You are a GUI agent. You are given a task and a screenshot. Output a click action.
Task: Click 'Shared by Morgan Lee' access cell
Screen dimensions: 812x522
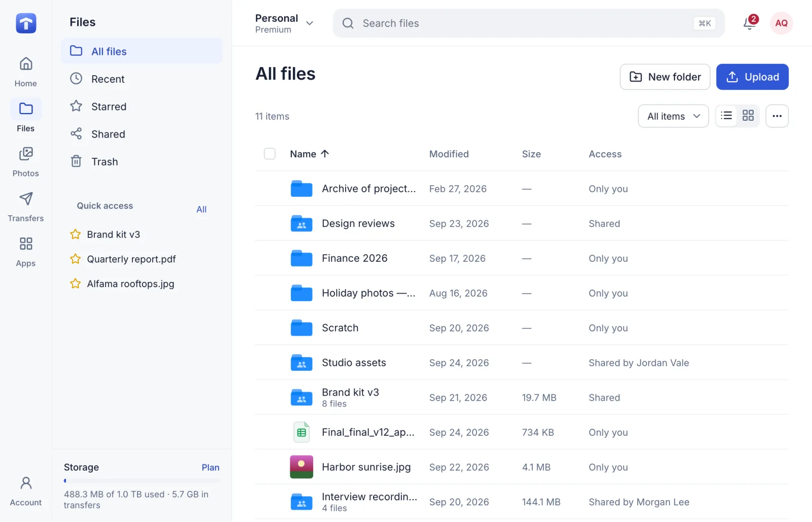click(x=639, y=502)
